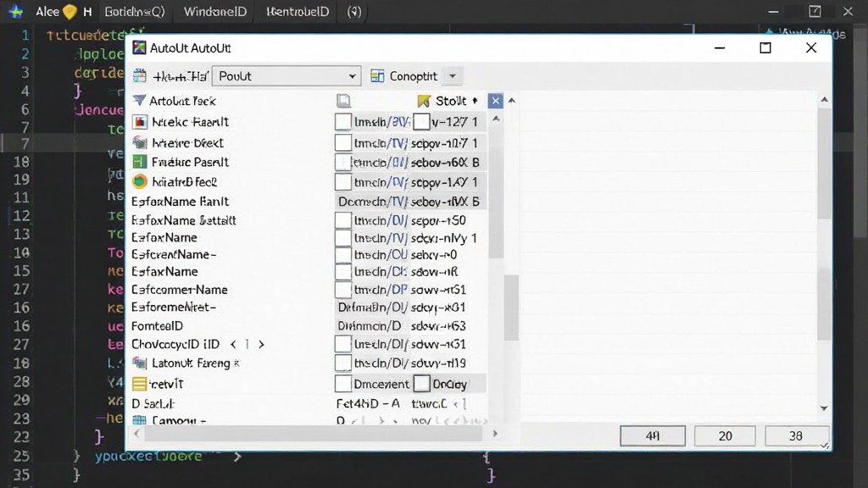Screen dimensions: 868x488
Task: Click the Stollt column sort arrow
Action: 475,101
